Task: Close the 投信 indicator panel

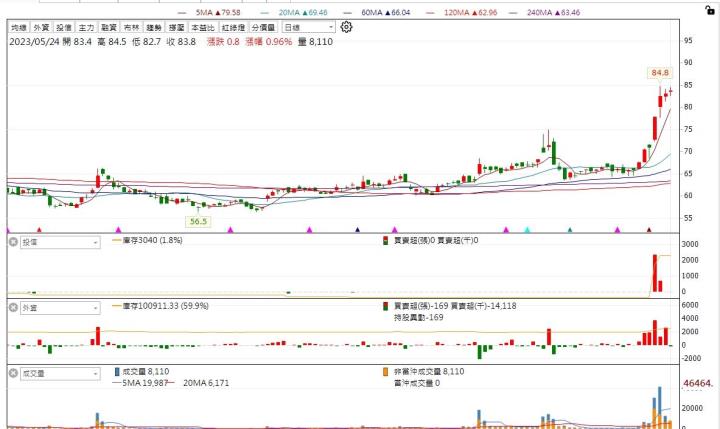Action: pyautogui.click(x=13, y=241)
